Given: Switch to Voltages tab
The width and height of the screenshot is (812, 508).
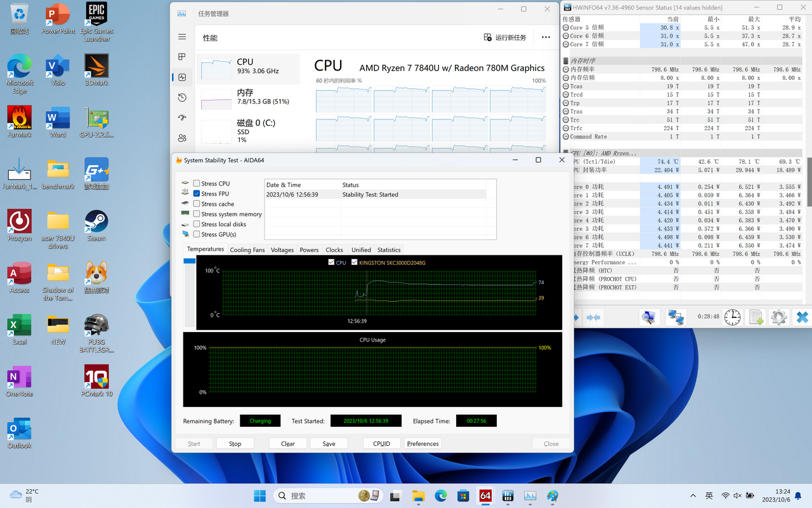Looking at the screenshot, I should pos(282,250).
